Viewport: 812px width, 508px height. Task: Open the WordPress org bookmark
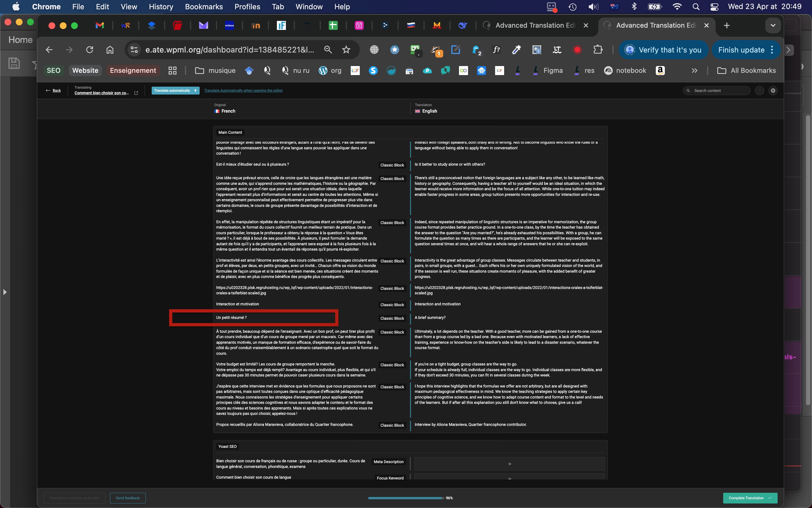pyautogui.click(x=330, y=71)
